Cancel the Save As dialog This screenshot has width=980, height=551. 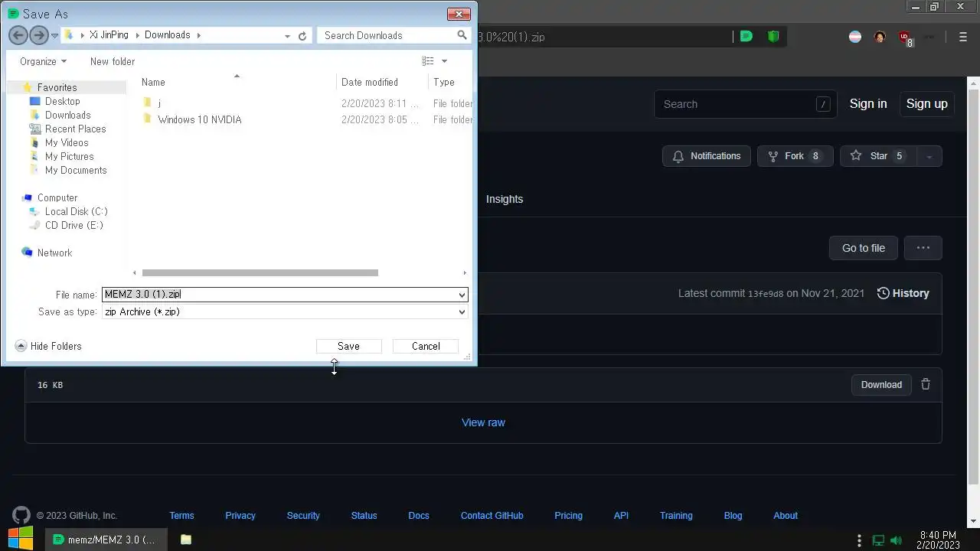[x=426, y=346]
